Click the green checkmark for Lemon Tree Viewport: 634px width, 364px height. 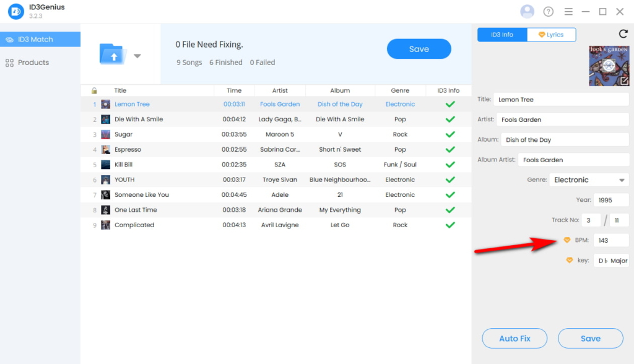coord(450,103)
